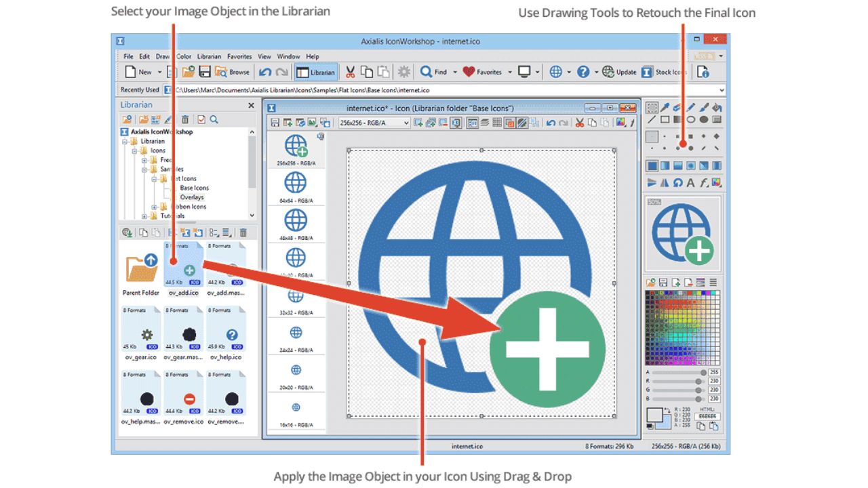The height and width of the screenshot is (488, 868).
Task: Open the 256x256 - RGB/A format dropdown
Action: [x=374, y=123]
